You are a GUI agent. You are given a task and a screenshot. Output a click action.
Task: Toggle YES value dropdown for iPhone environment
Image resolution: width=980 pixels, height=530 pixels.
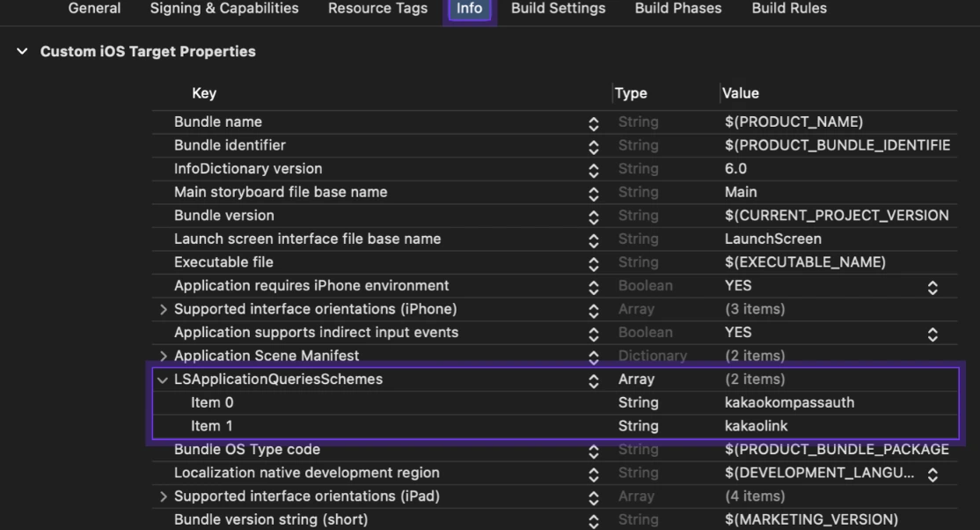coord(932,288)
